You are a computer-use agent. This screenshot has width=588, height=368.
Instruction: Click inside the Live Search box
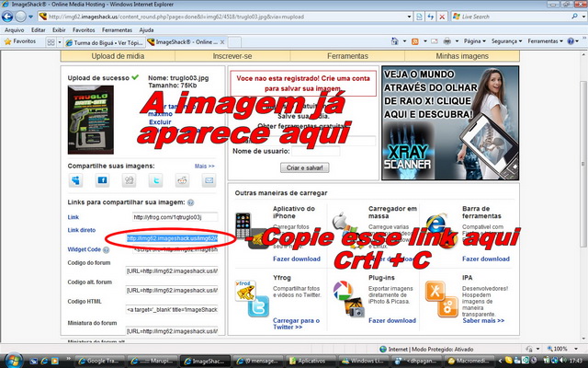pos(514,17)
